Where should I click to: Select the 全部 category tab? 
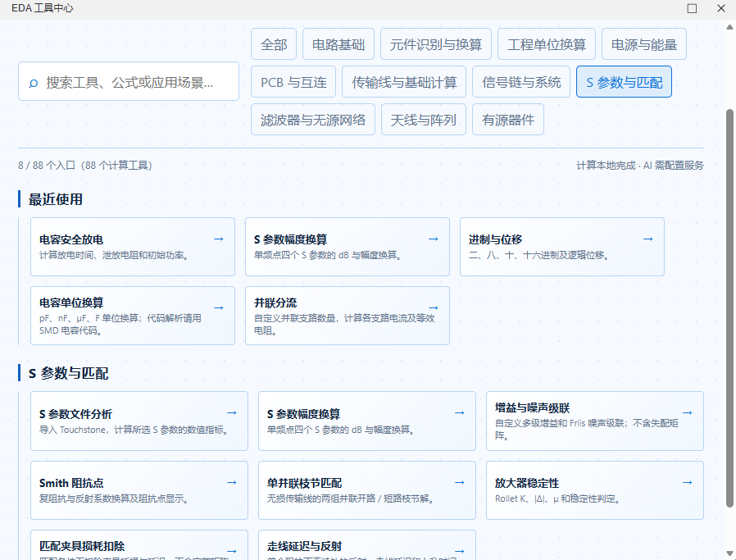[x=274, y=44]
